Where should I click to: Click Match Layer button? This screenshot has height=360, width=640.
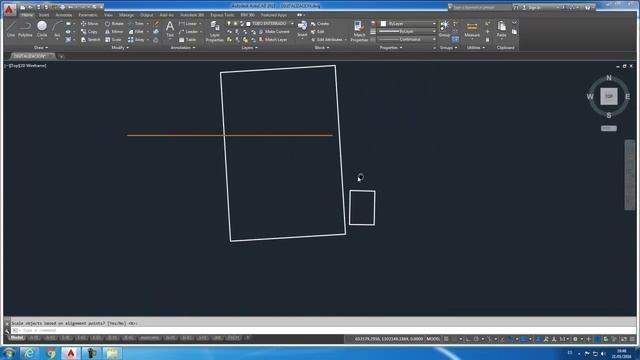tap(273, 40)
